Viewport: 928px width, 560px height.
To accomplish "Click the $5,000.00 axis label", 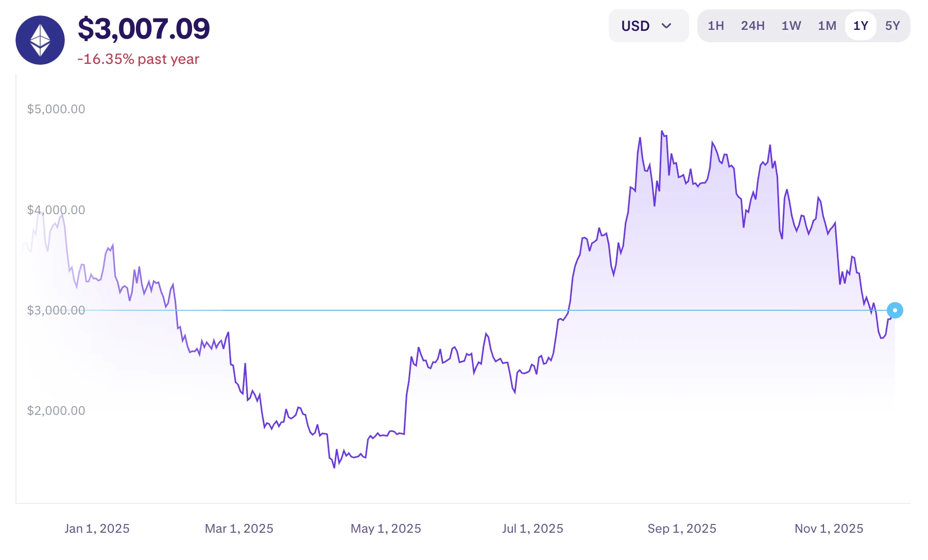I will (57, 109).
